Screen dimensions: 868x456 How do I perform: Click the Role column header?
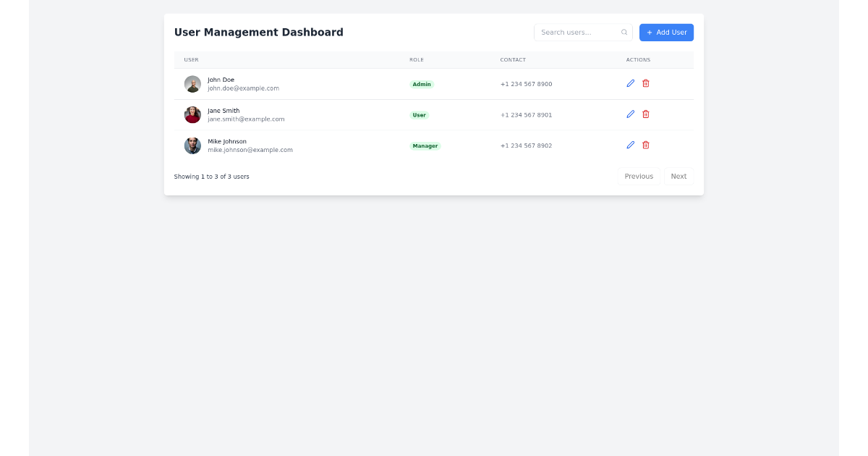pos(417,60)
